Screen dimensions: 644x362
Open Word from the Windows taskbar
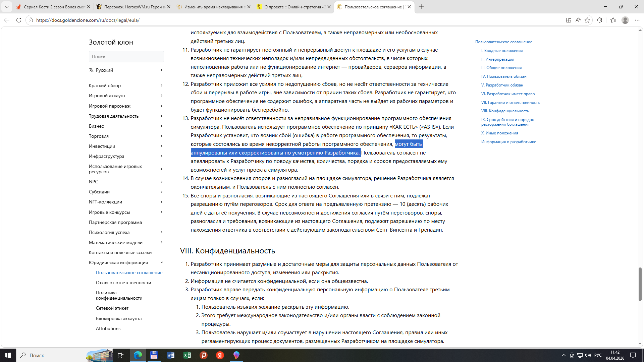pos(170,355)
